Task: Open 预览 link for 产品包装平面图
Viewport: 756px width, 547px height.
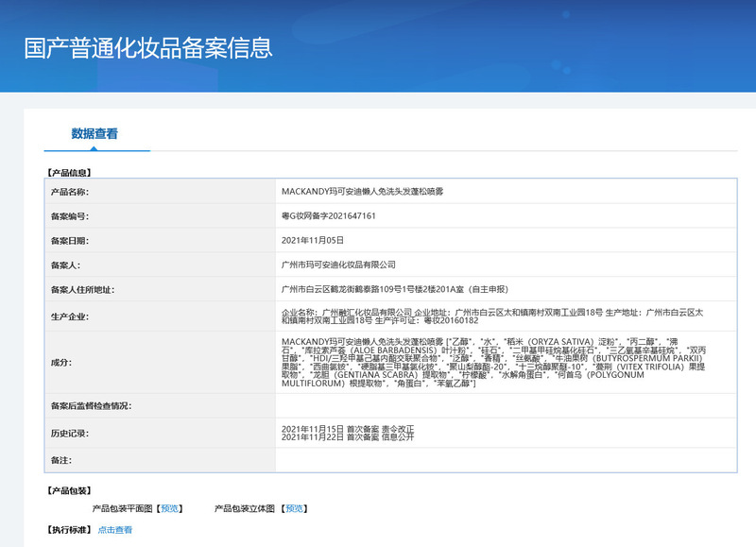Action: click(x=169, y=508)
